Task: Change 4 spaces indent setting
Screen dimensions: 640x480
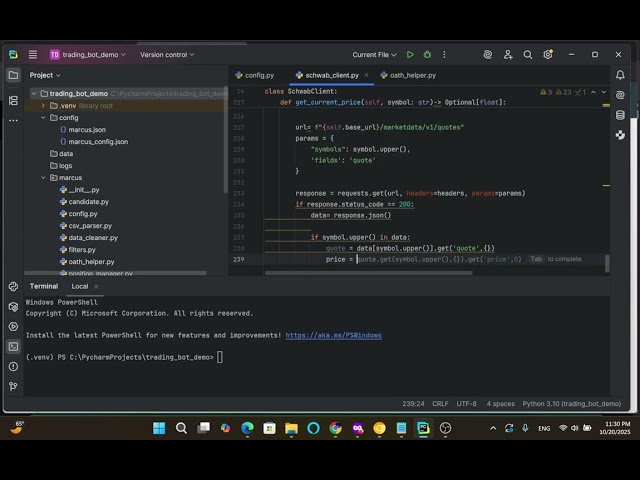Action: coord(500,404)
